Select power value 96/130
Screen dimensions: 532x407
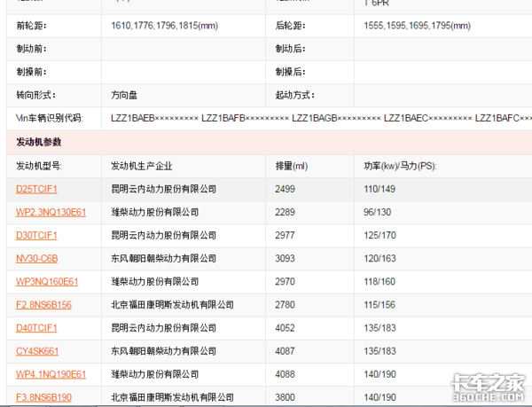pos(378,212)
